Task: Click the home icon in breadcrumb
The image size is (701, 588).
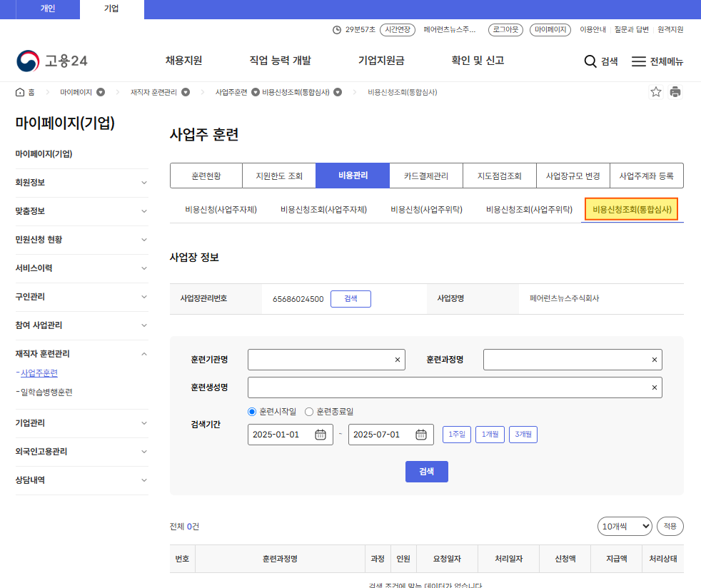Action: 20,92
